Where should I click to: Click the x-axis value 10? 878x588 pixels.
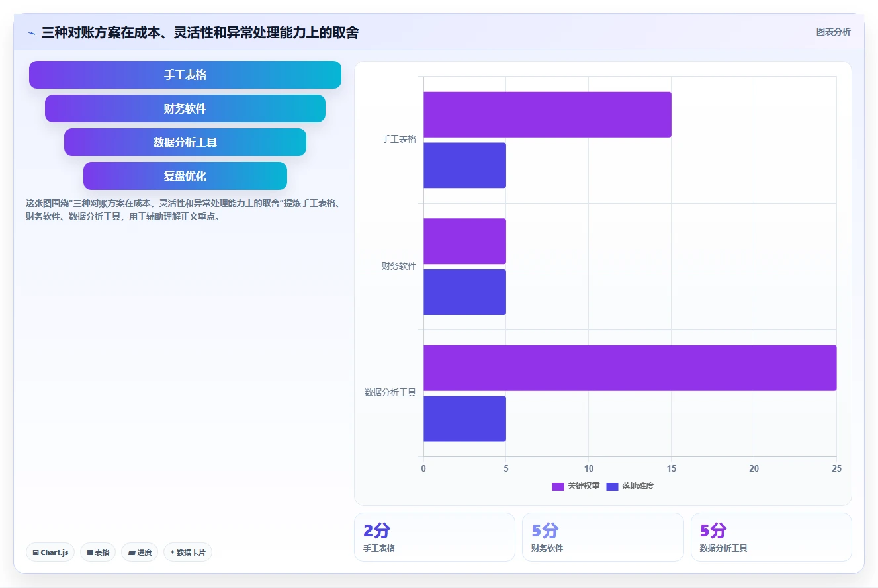(x=588, y=468)
